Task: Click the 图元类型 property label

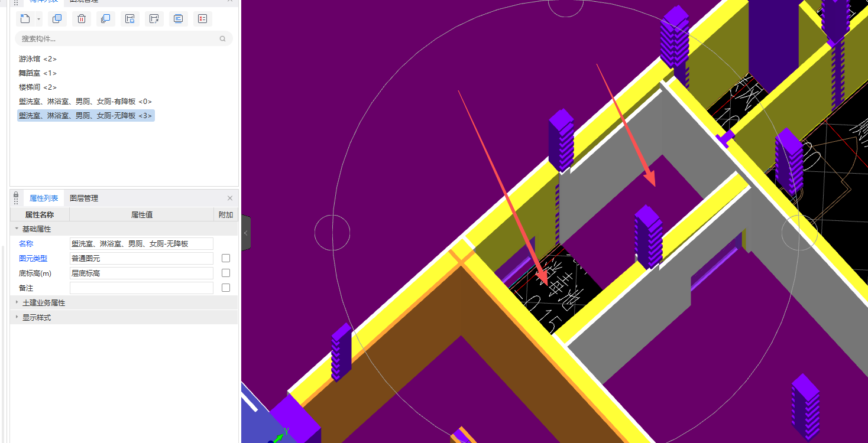Action: pos(33,258)
